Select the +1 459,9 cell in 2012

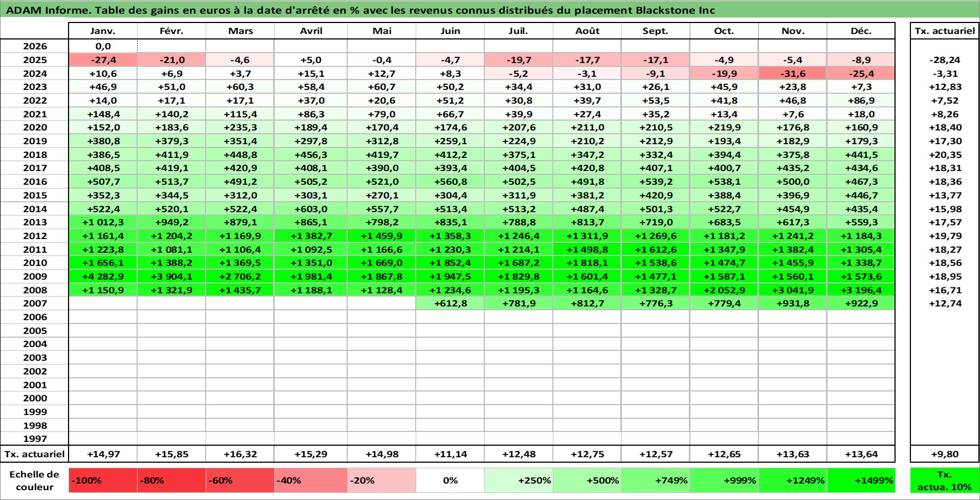[x=382, y=236]
